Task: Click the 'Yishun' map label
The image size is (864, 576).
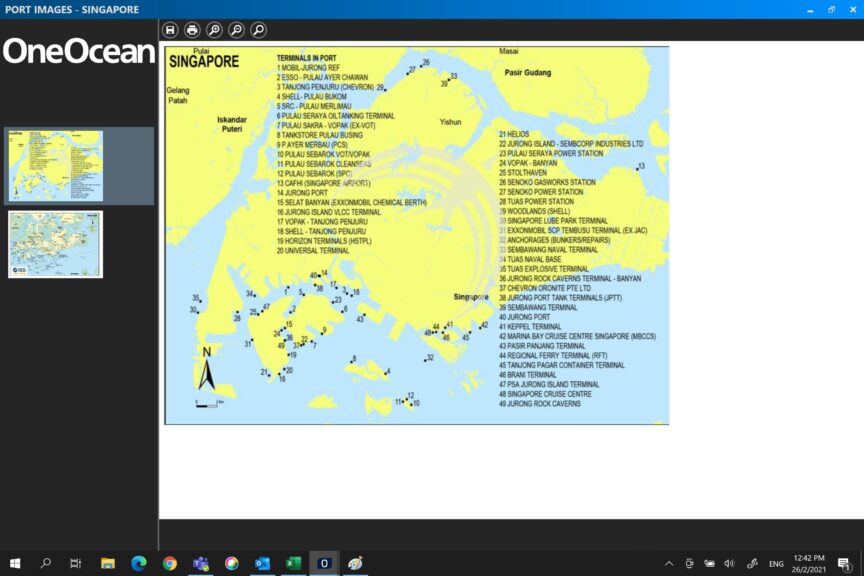Action: 450,122
